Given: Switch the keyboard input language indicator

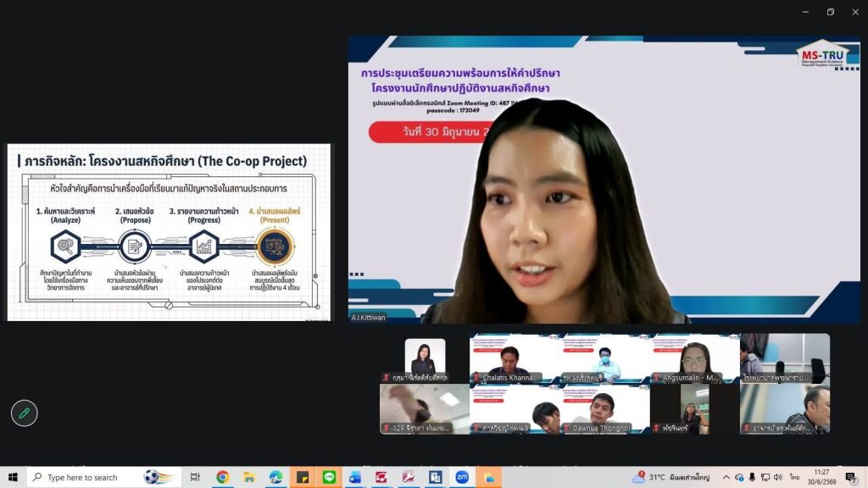Looking at the screenshot, I should coord(795,477).
